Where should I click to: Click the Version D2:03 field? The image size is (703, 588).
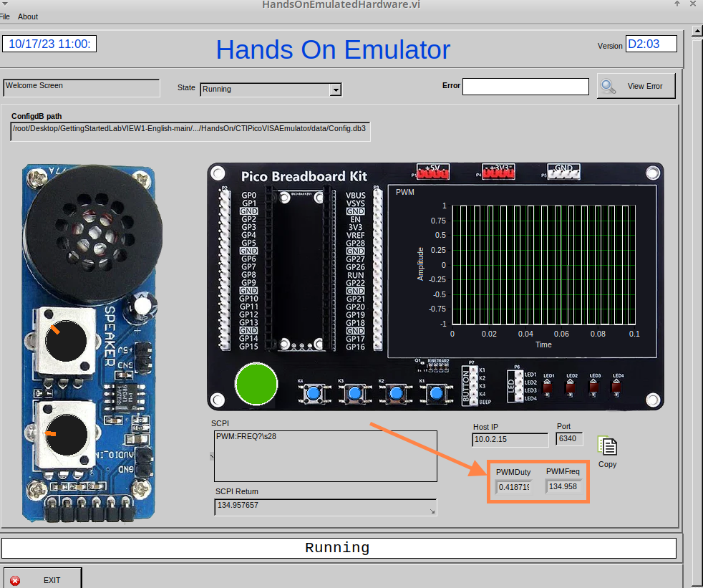(651, 44)
